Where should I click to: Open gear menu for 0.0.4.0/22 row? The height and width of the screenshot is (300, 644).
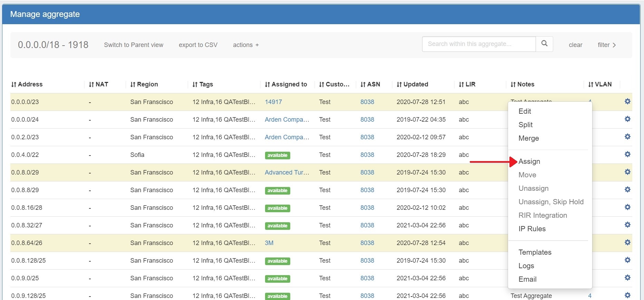click(x=627, y=154)
